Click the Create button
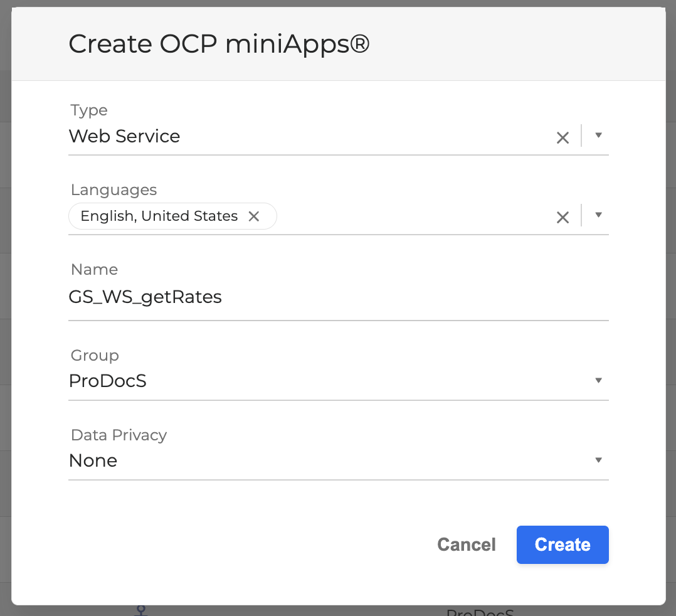Image resolution: width=676 pixels, height=616 pixels. point(562,544)
